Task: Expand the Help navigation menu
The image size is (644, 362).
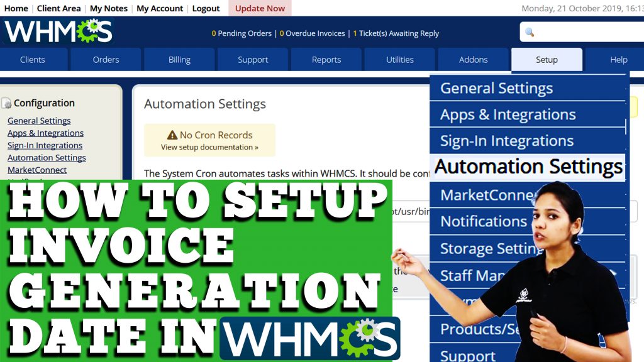Action: tap(618, 59)
